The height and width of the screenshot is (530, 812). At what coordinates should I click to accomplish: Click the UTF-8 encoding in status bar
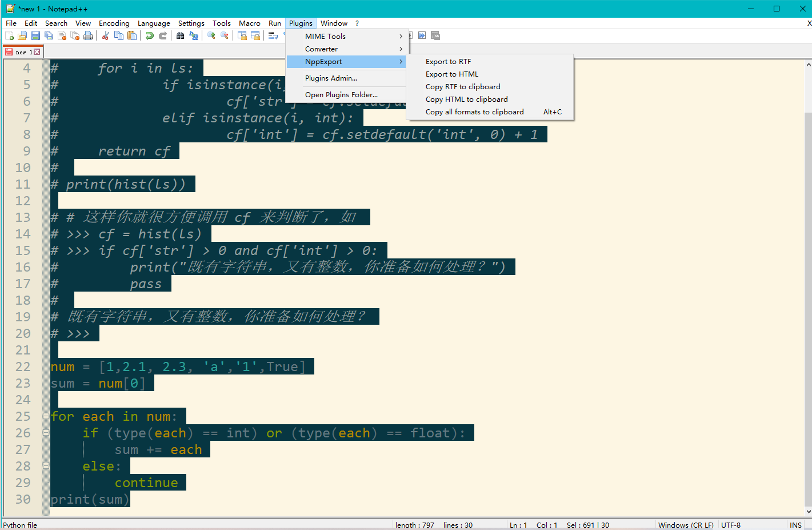click(x=731, y=525)
